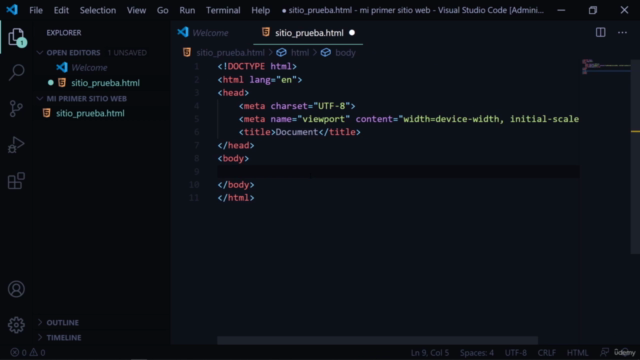The width and height of the screenshot is (640, 360).
Task: Click the html lang="en" line
Action: coord(260,80)
